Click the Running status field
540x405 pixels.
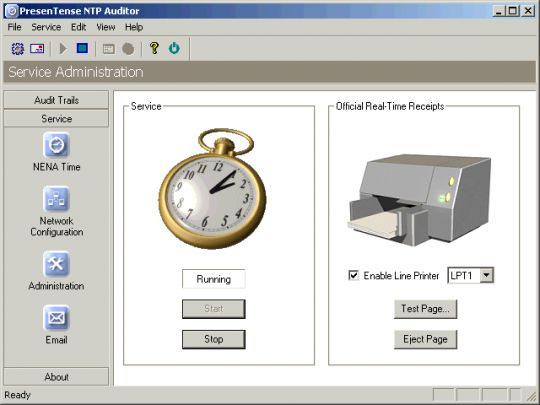[x=214, y=279]
